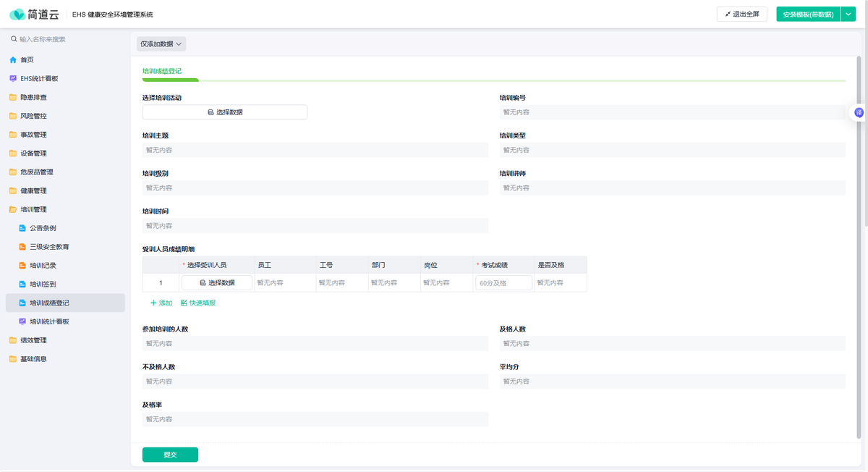Click the folder icon beside 设备管理
The width and height of the screenshot is (868, 472).
[x=13, y=153]
